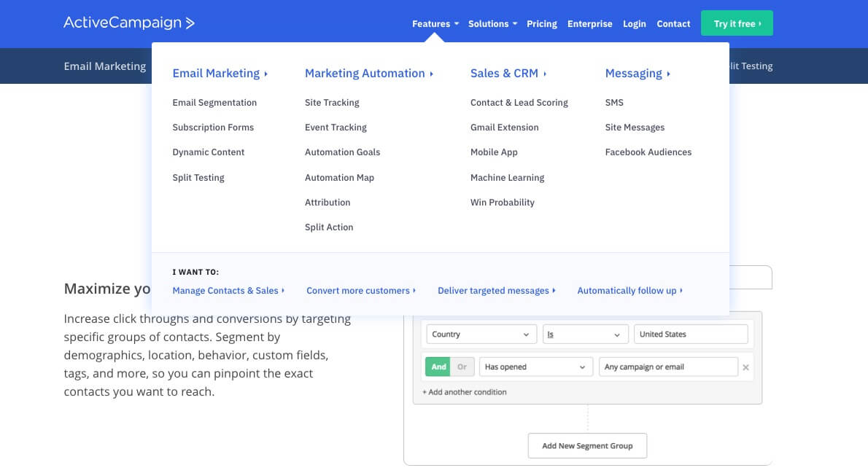Click Email Marketing in the sub-navigation bar
The width and height of the screenshot is (868, 473).
104,66
